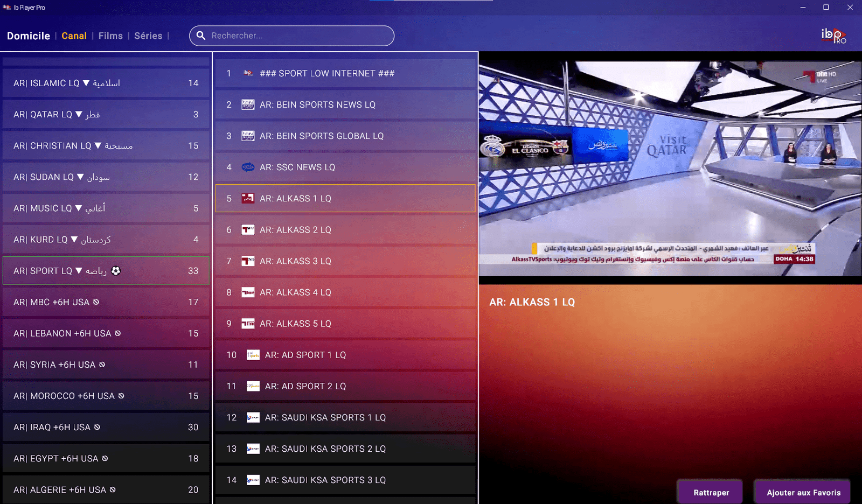Play AR: SAUDI KSA SPORTS 1 LQ

(345, 417)
